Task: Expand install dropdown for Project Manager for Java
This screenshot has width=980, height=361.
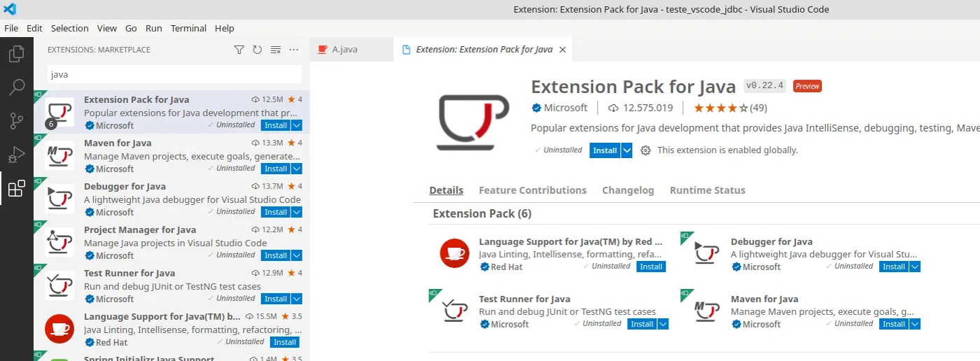Action: [297, 255]
